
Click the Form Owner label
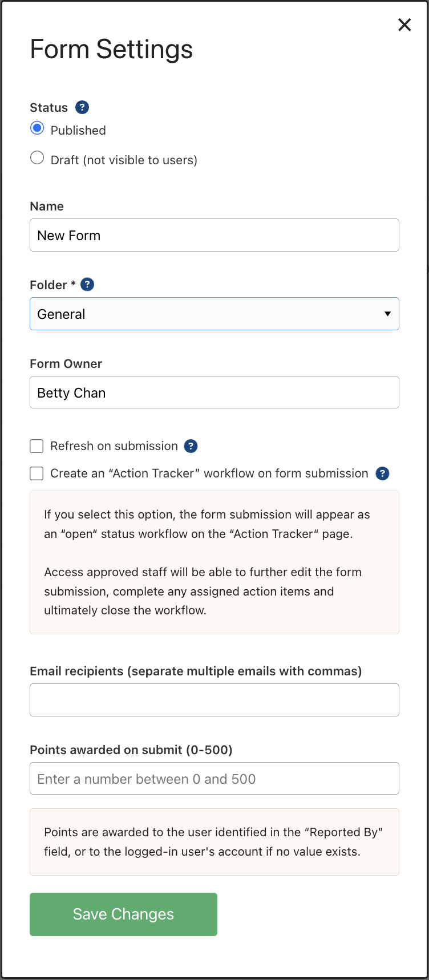coord(66,364)
